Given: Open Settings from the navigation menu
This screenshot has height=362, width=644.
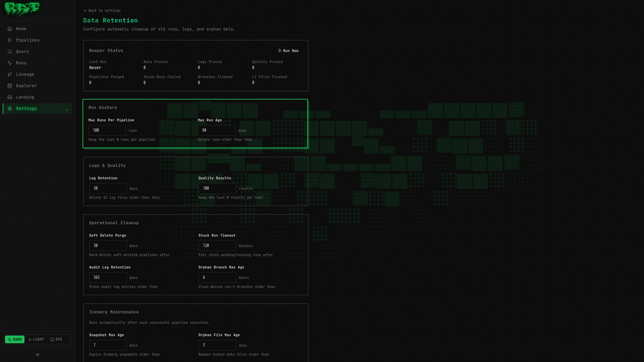Looking at the screenshot, I should [x=27, y=109].
